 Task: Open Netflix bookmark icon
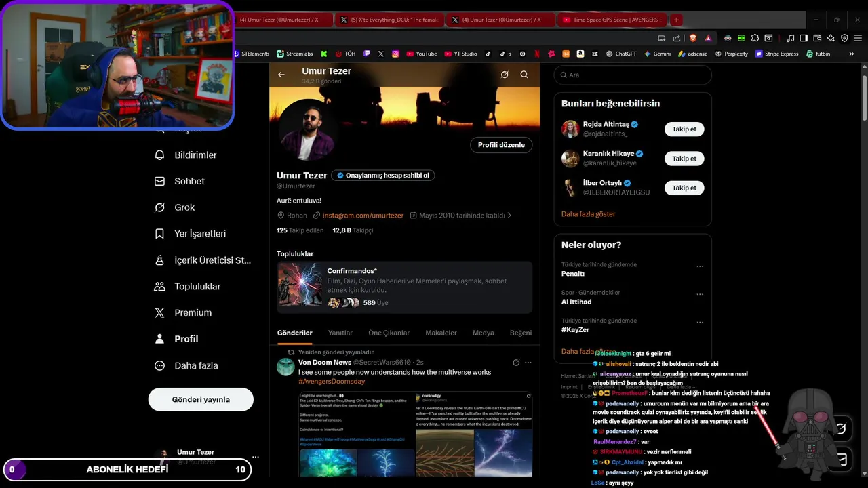[x=536, y=54]
